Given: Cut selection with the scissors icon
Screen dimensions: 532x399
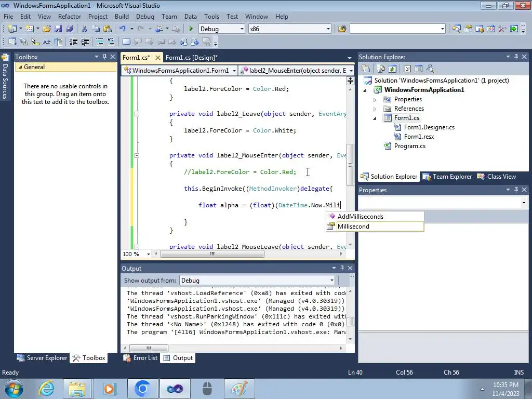Looking at the screenshot, I should click(85, 29).
